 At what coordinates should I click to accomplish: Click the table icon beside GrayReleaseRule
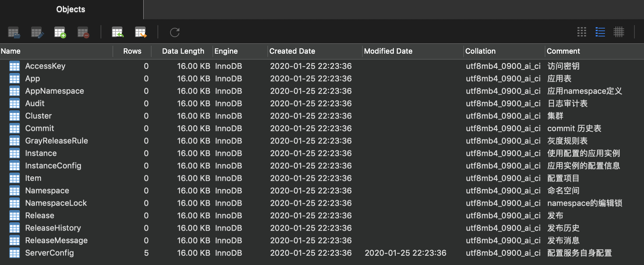click(15, 140)
